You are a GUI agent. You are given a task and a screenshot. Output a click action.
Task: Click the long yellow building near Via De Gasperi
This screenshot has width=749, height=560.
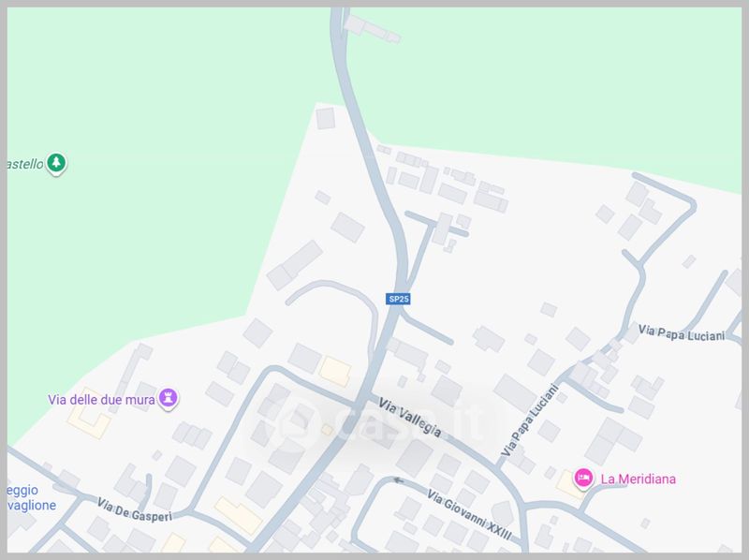point(239,516)
